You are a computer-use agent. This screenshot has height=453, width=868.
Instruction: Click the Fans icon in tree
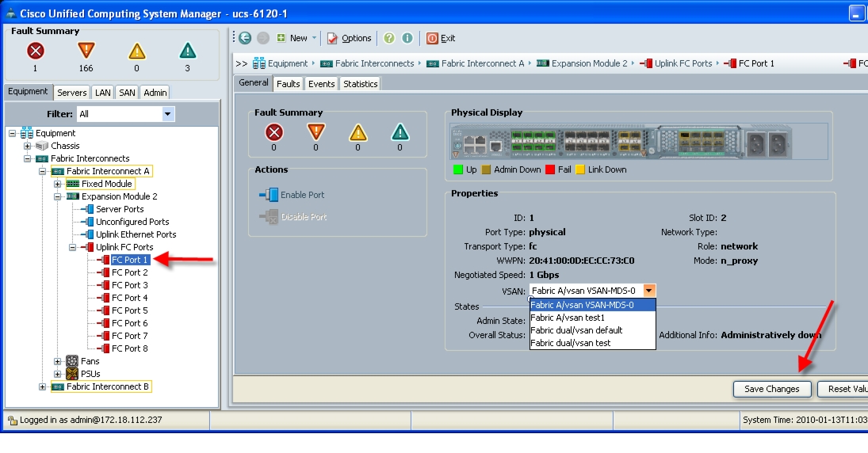point(72,361)
